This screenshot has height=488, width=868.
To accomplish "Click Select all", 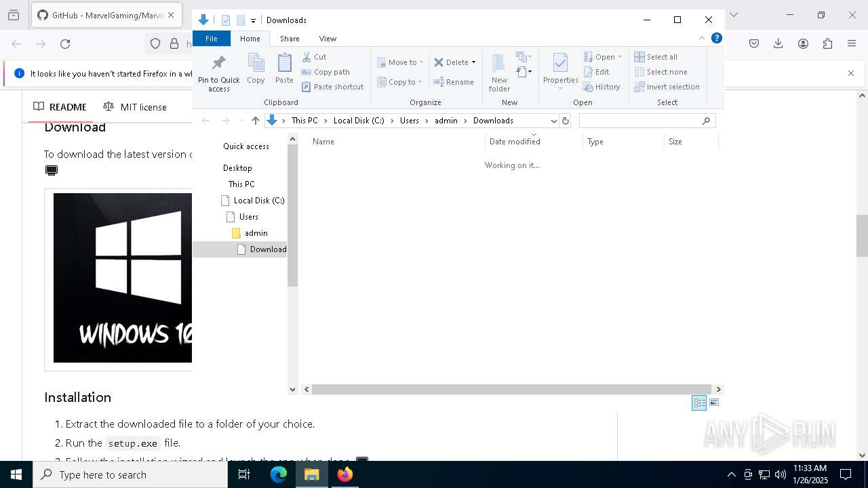I will (x=656, y=57).
